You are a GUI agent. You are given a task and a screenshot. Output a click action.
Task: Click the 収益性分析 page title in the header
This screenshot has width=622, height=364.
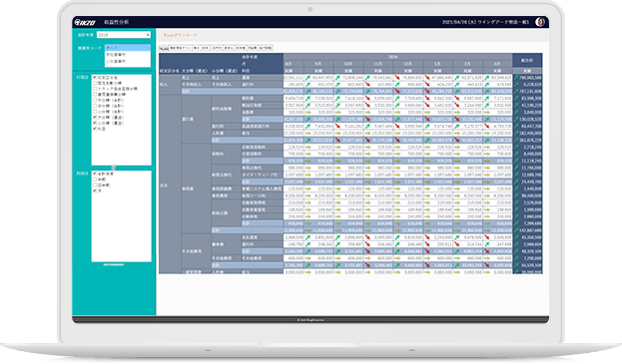click(x=116, y=22)
